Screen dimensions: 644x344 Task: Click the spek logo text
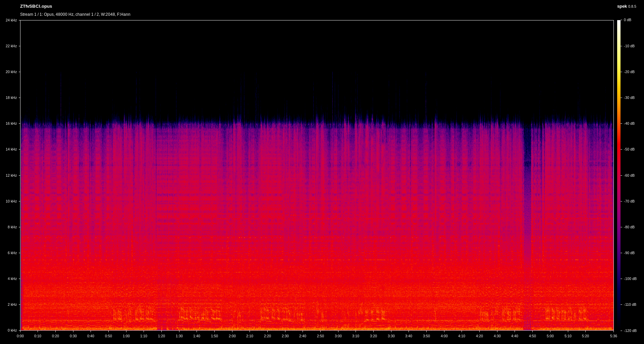tap(622, 6)
